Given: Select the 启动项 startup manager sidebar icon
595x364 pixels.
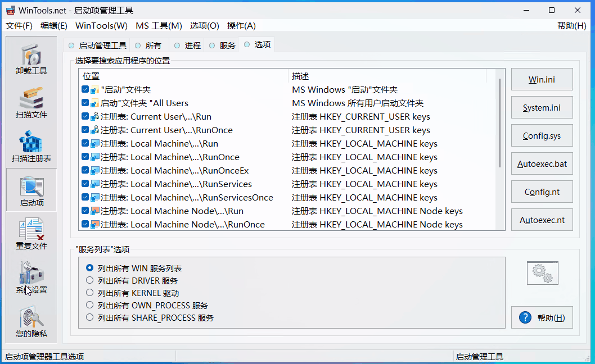Looking at the screenshot, I should tap(31, 191).
